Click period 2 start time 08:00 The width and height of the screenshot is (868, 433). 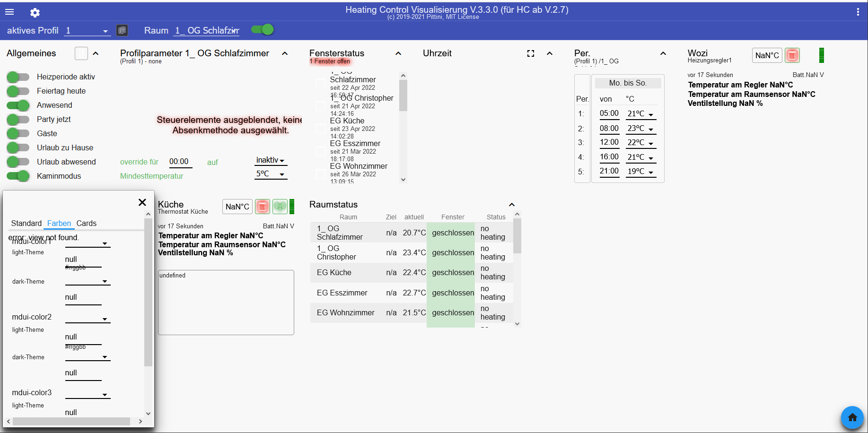tap(609, 128)
